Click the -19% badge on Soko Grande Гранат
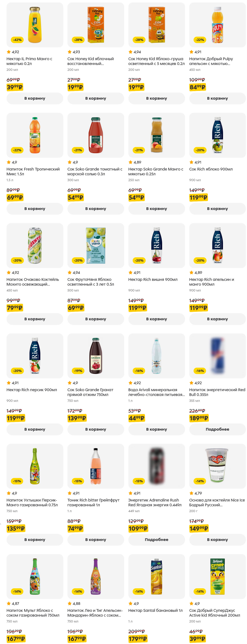The image size is (247, 644). pos(78,371)
